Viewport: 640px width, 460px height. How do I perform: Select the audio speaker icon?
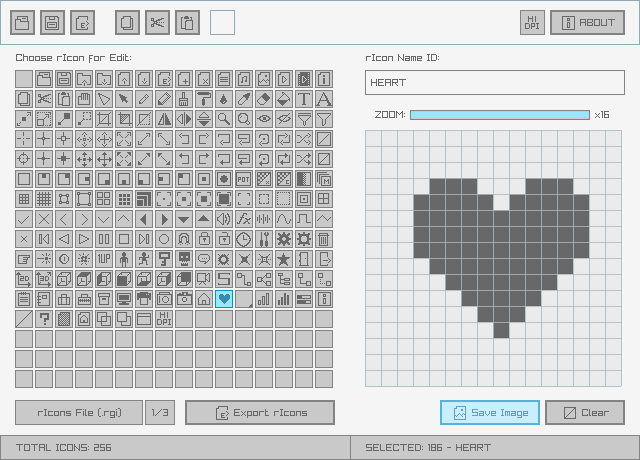[x=224, y=219]
